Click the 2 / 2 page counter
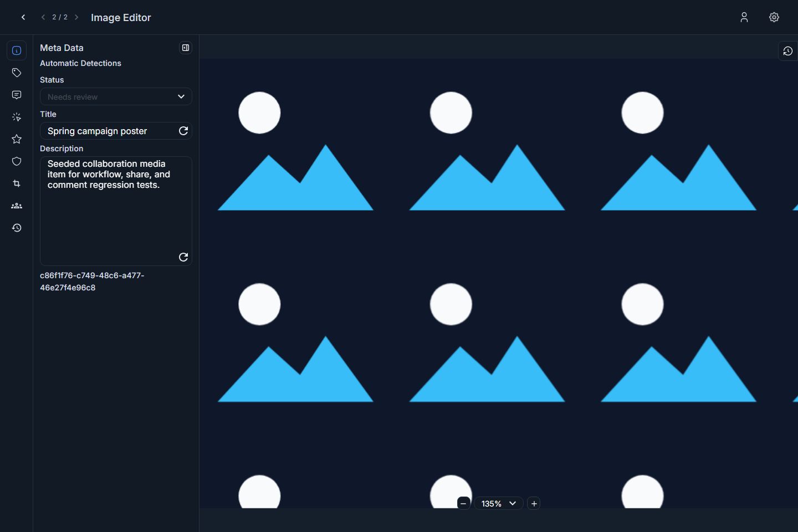 click(x=60, y=17)
